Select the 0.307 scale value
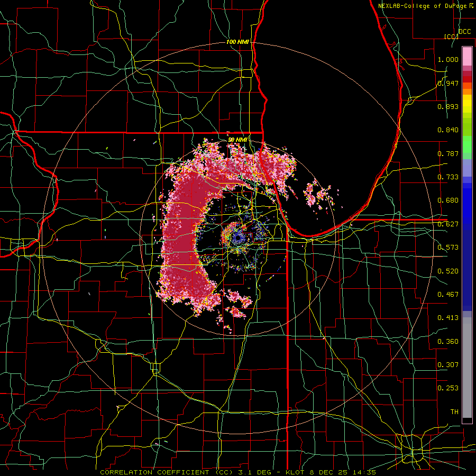476x476 pixels. 448,365
